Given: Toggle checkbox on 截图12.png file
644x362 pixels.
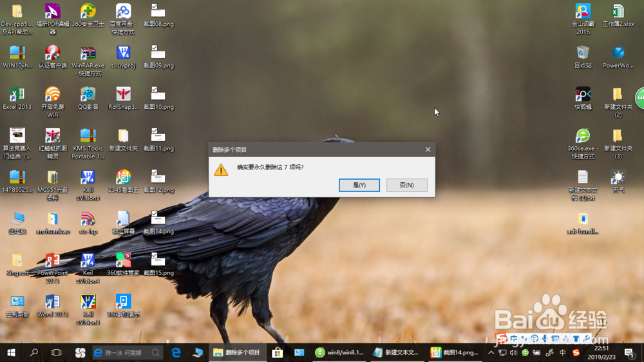Looking at the screenshot, I should pos(155,173).
